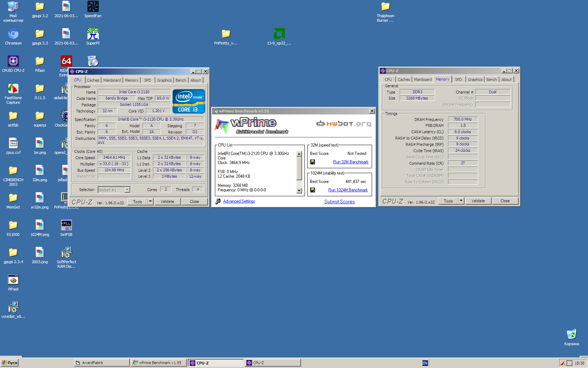
Task: Switch to AwardFabrik taskbar item
Action: click(101, 363)
